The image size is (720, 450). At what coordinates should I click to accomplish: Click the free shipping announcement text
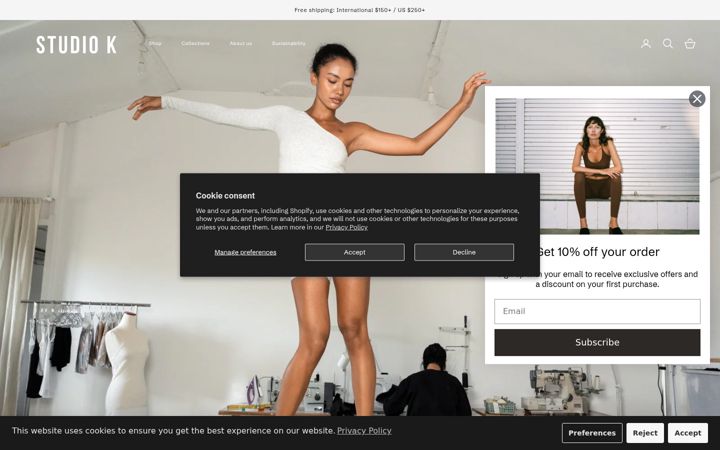click(360, 10)
